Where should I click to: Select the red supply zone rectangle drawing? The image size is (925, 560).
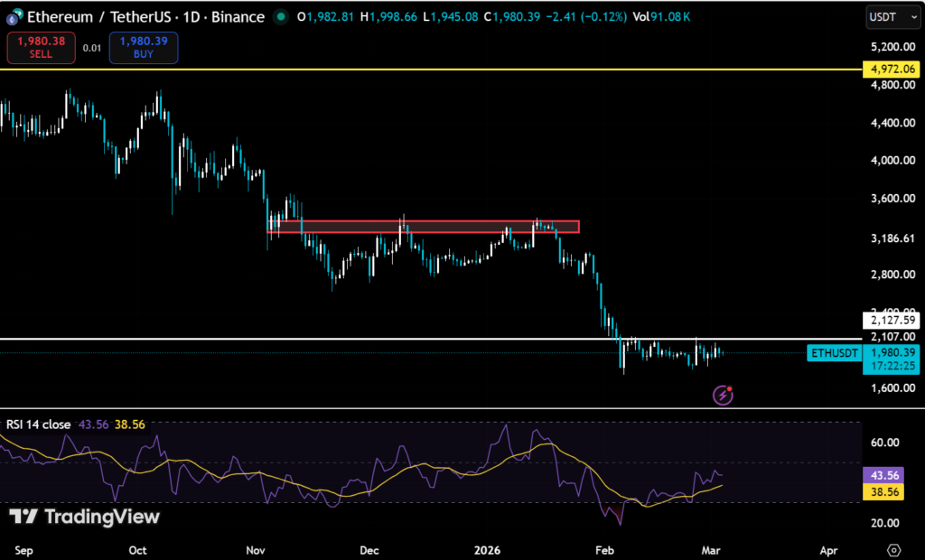[425, 227]
